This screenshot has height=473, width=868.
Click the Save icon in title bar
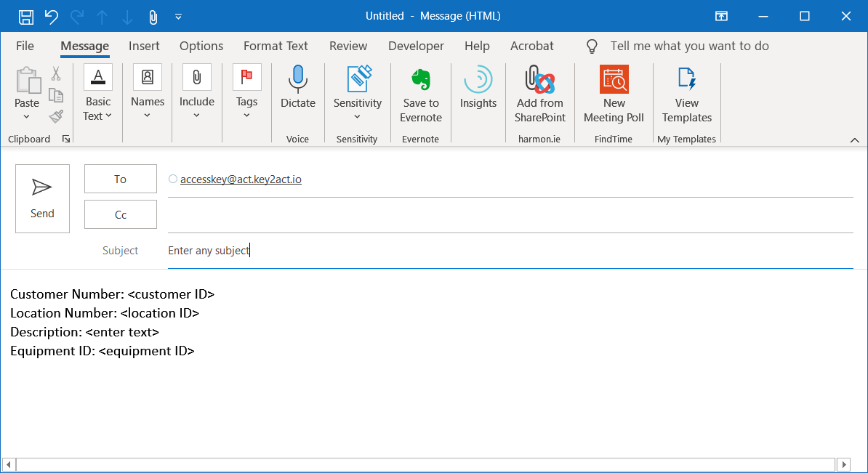tap(26, 16)
